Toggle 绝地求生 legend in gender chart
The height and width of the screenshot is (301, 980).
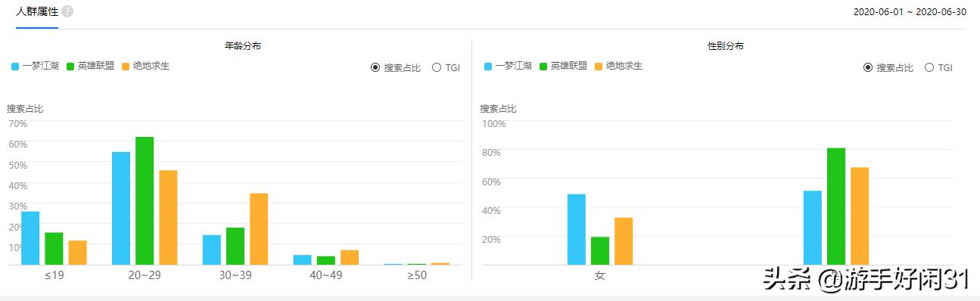(619, 67)
